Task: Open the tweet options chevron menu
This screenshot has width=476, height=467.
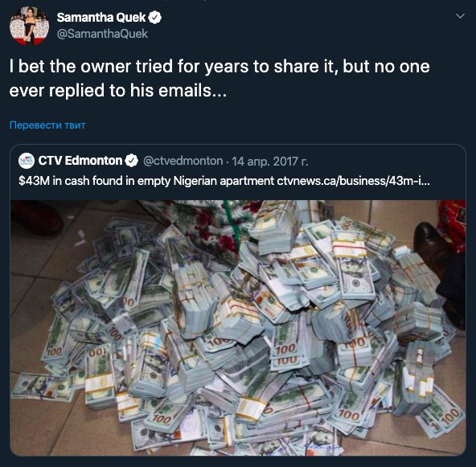Action: 461,16
